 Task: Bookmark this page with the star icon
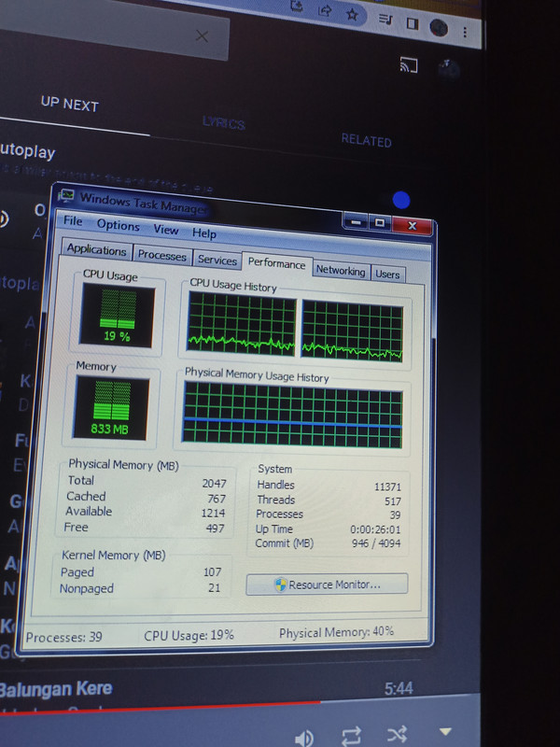pos(352,14)
